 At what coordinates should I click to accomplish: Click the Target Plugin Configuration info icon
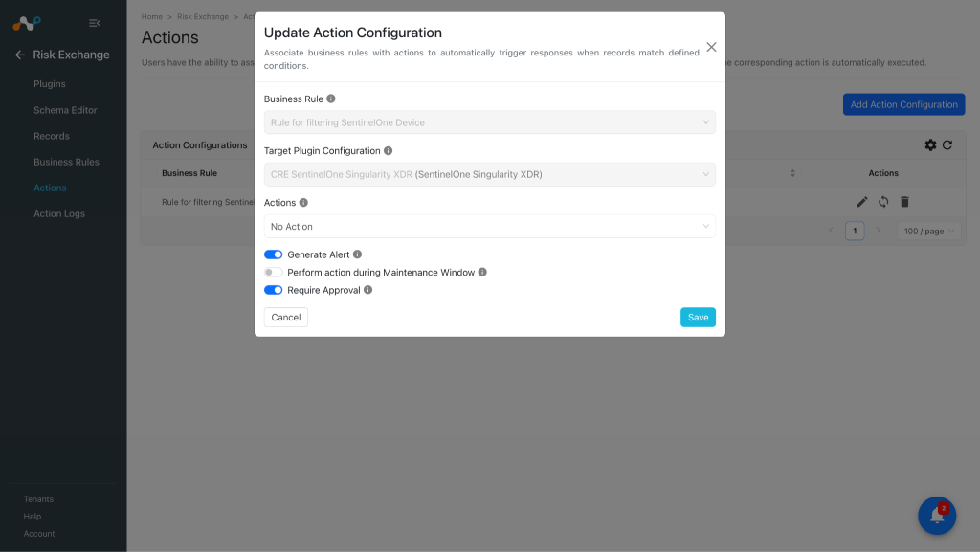(389, 150)
